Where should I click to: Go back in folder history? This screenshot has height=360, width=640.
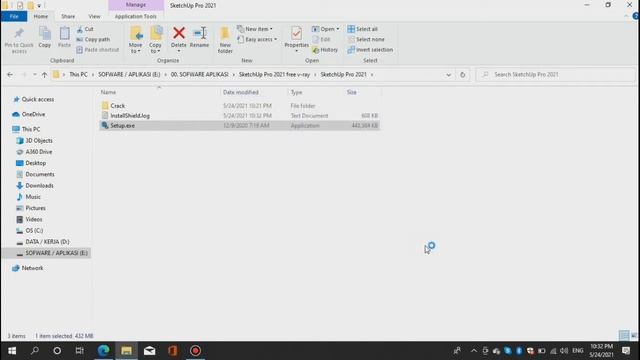click(10, 75)
